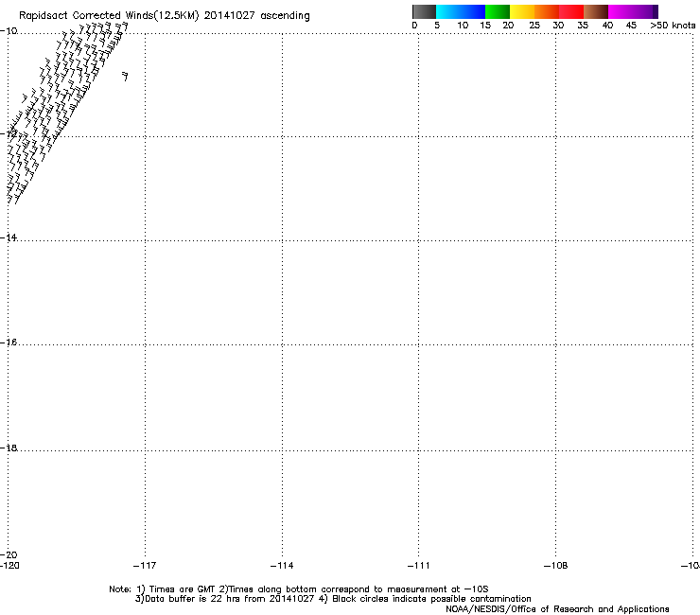700x615 pixels.
Task: Click the green 15-20 knots color swatch
Action: 498,11
